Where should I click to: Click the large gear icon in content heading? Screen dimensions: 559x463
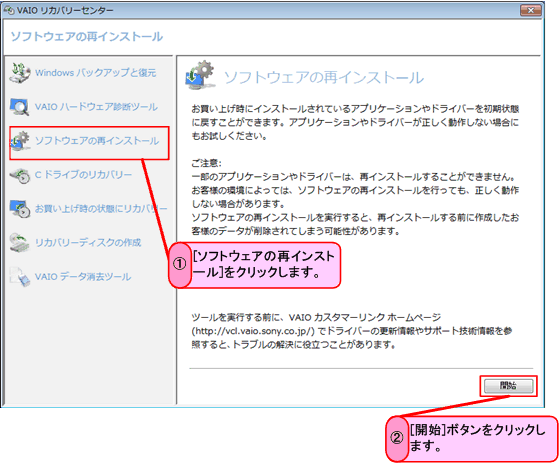click(x=200, y=75)
